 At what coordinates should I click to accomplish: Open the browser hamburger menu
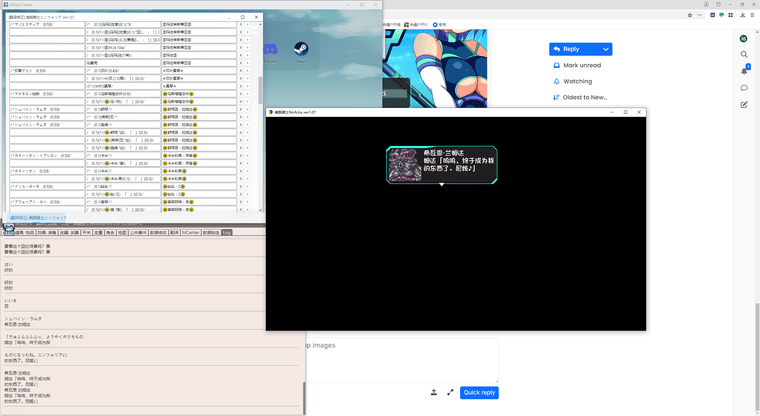pos(753,15)
